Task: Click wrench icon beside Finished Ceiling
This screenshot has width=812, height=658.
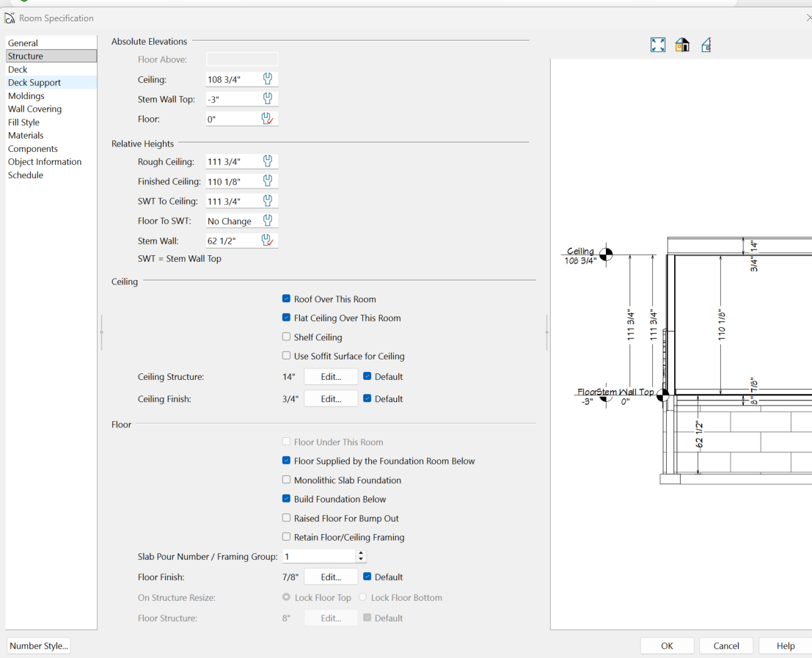Action: click(x=268, y=181)
